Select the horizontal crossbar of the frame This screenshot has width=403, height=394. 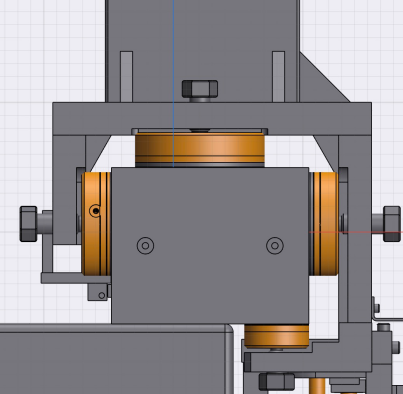click(x=212, y=119)
